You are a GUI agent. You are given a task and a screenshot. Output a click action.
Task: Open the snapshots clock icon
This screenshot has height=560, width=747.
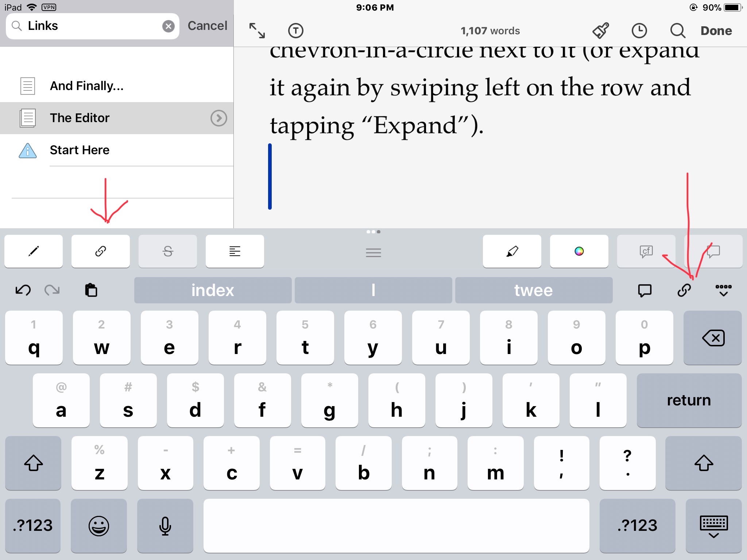[639, 31]
